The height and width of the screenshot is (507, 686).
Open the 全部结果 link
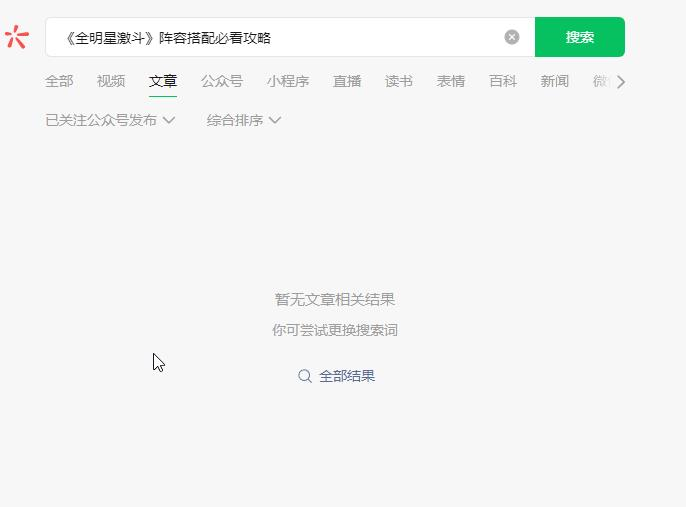[347, 376]
